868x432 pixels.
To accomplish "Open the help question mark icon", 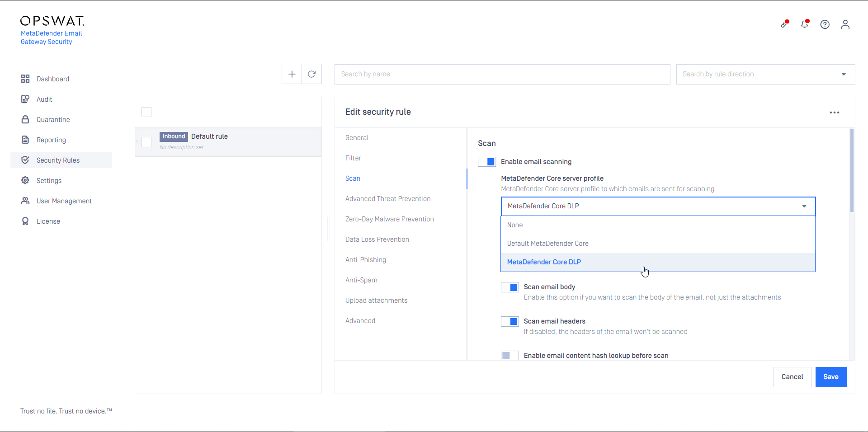I will [x=825, y=24].
